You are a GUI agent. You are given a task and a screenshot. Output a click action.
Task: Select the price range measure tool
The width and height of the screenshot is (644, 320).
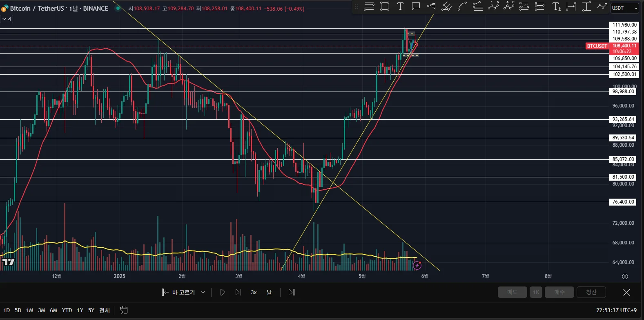pyautogui.click(x=586, y=6)
